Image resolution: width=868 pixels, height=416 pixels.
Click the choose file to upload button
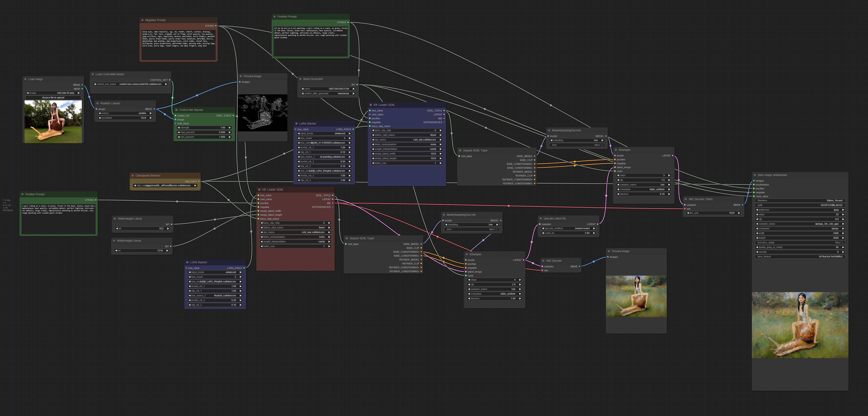pos(53,98)
